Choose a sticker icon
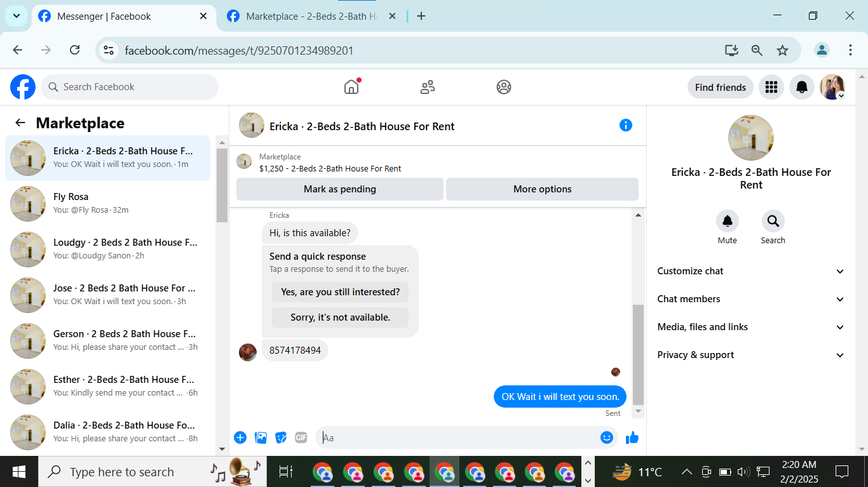The height and width of the screenshot is (487, 868). coord(281,437)
